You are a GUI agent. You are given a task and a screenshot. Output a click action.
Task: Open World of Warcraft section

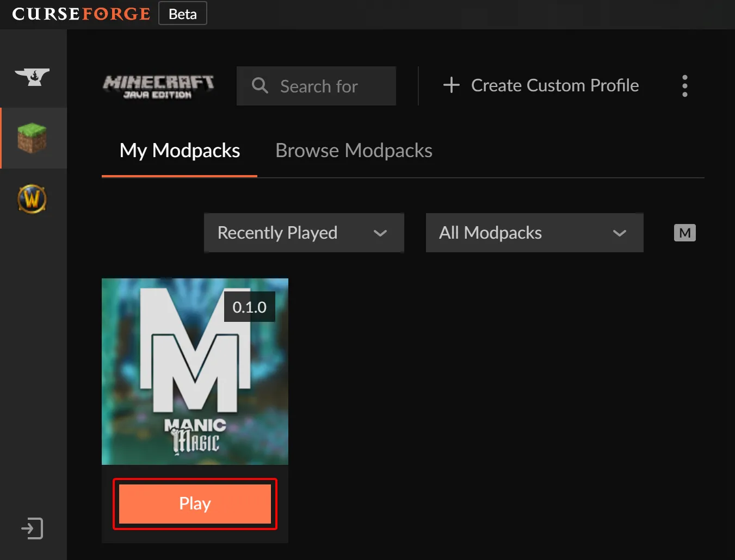point(33,199)
